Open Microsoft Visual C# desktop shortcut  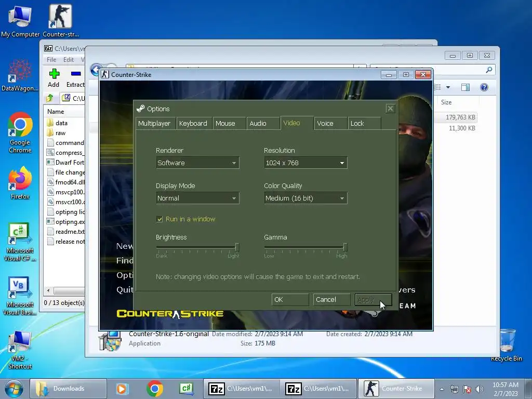(20, 242)
